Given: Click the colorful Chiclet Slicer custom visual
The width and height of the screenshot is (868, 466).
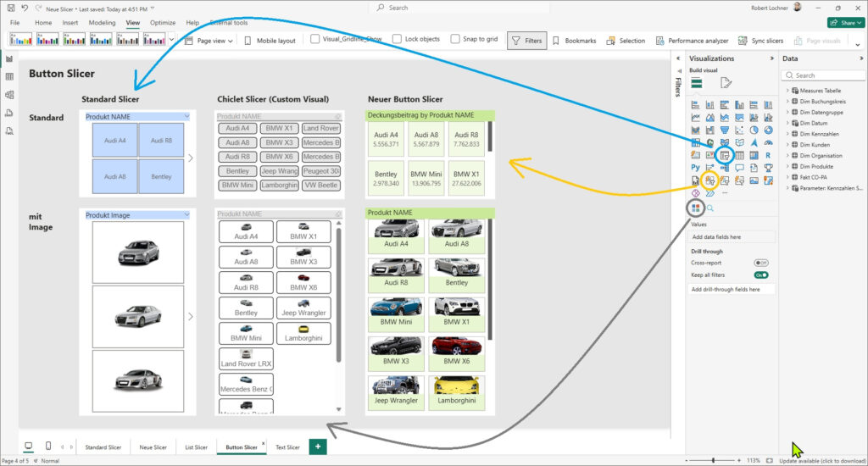Looking at the screenshot, I should [696, 208].
